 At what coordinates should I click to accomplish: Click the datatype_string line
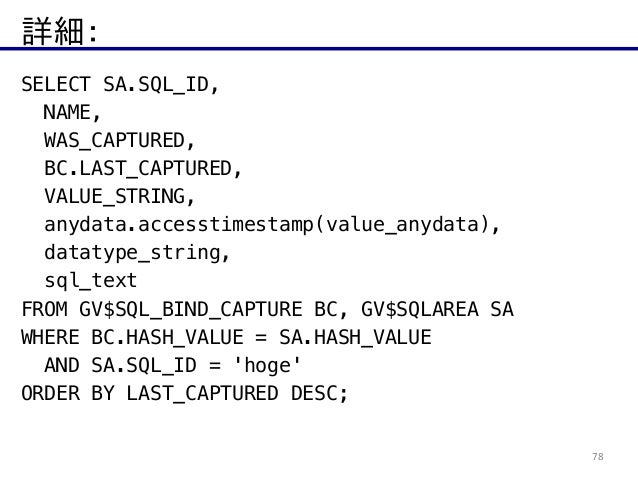click(137, 253)
